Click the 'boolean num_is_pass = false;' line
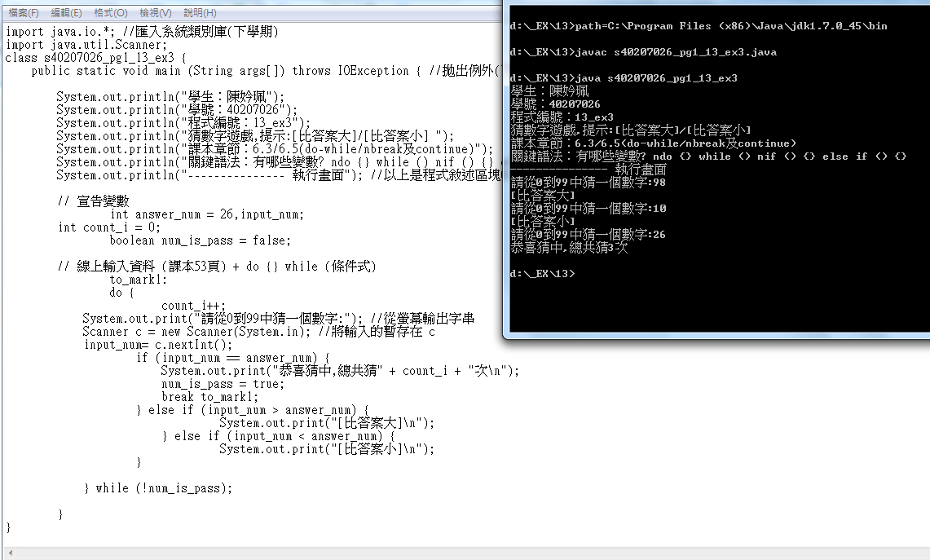930x560 pixels. [200, 240]
